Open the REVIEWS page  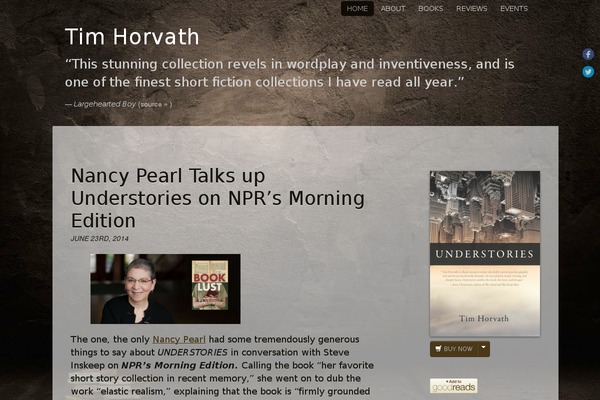471,8
